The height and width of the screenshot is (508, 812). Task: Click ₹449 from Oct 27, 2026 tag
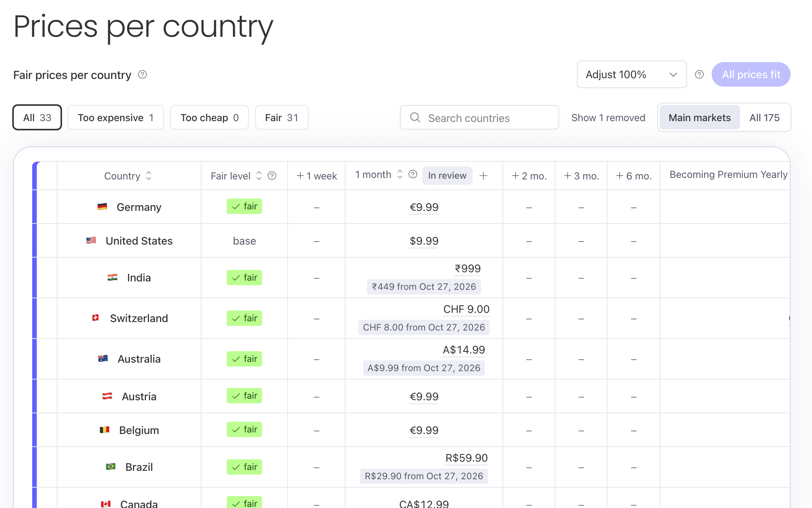pyautogui.click(x=424, y=287)
